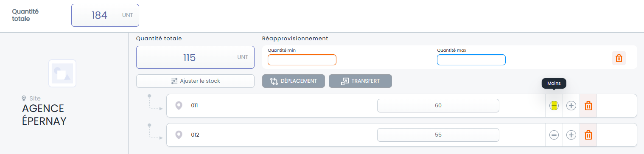Edit the quantity 55 field
This screenshot has width=644, height=154.
click(x=438, y=135)
